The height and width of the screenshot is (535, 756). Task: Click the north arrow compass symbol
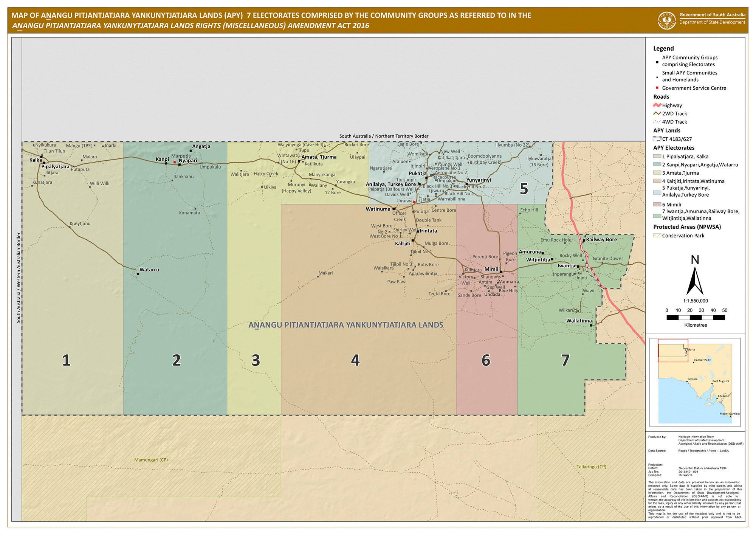point(695,281)
